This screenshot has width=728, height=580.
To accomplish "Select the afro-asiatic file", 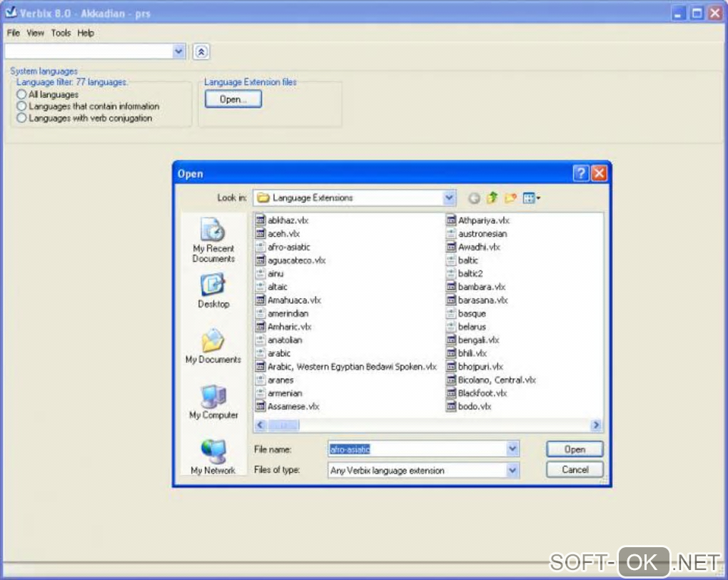I will [283, 247].
